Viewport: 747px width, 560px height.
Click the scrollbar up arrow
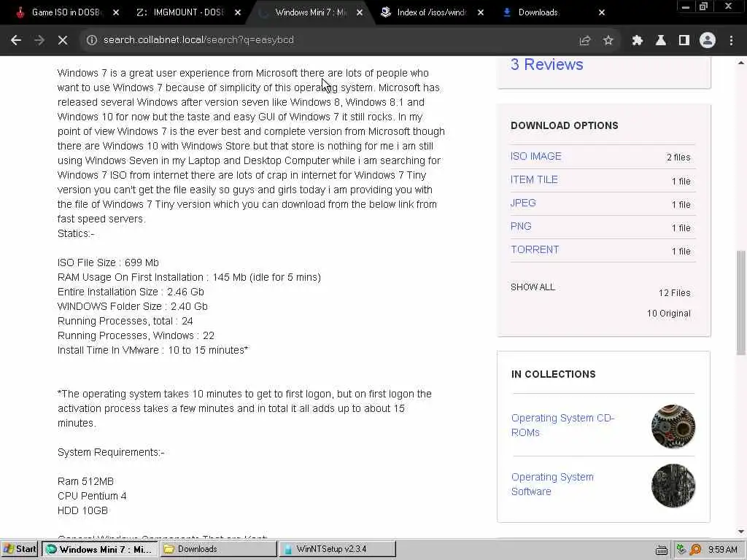coord(741,63)
